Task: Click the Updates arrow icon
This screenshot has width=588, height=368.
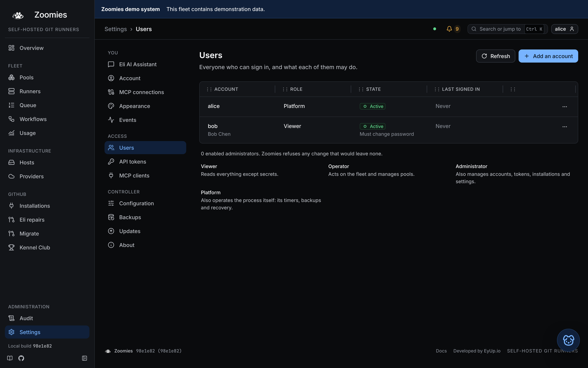Action: coord(111,231)
